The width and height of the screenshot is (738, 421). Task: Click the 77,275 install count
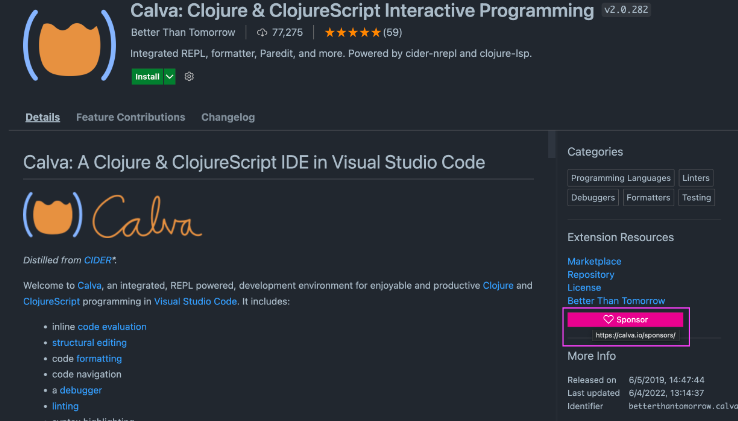pyautogui.click(x=287, y=32)
